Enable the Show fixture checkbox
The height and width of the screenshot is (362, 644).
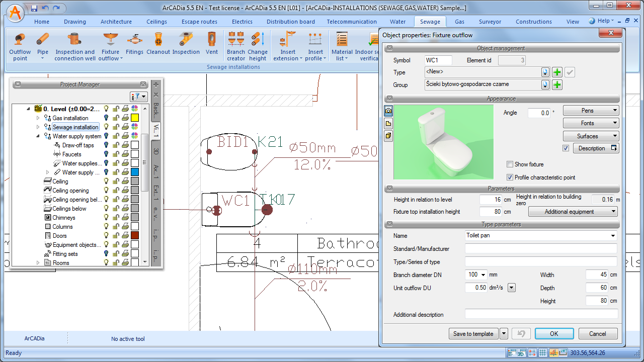coord(510,164)
